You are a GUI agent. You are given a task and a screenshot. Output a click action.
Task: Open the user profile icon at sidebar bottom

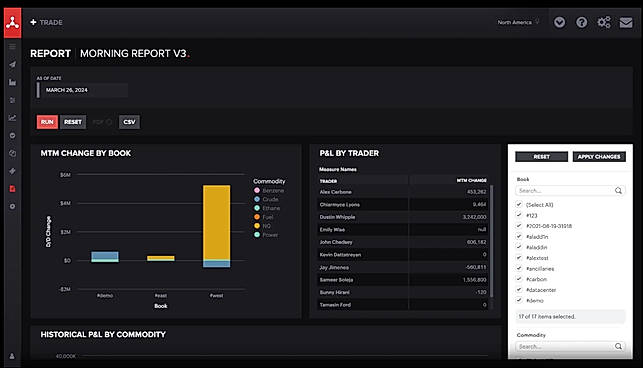point(12,356)
